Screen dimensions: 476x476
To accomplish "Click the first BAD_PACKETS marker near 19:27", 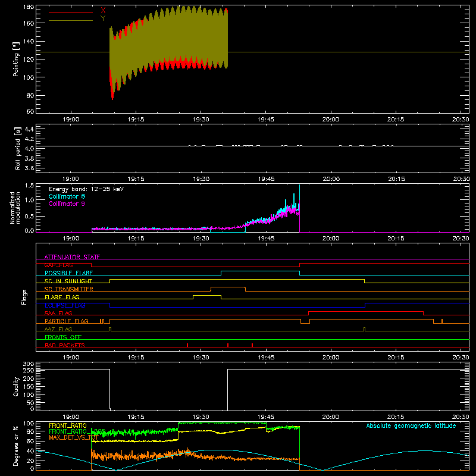I will [187, 345].
